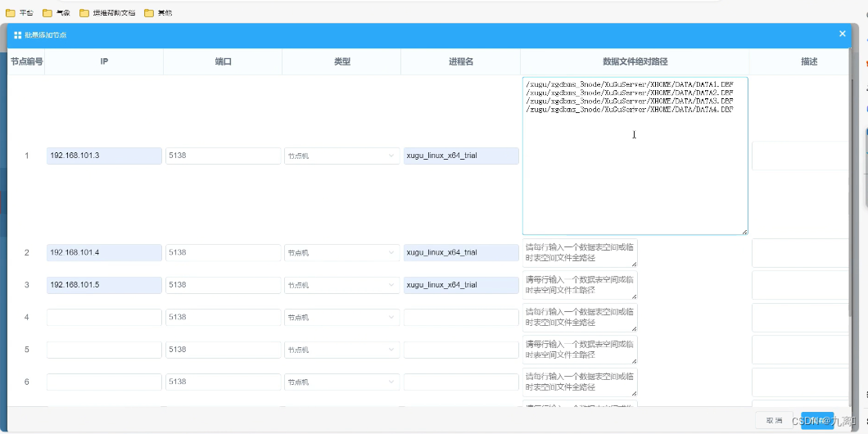The image size is (868, 434).
Task: Focus the empty process name field in row 6
Action: point(461,382)
